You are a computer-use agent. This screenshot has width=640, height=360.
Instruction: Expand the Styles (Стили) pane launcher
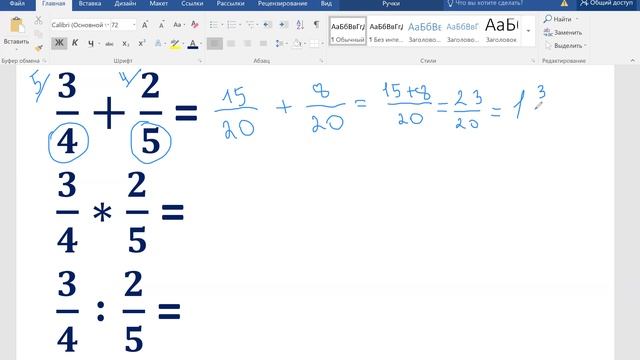click(533, 61)
